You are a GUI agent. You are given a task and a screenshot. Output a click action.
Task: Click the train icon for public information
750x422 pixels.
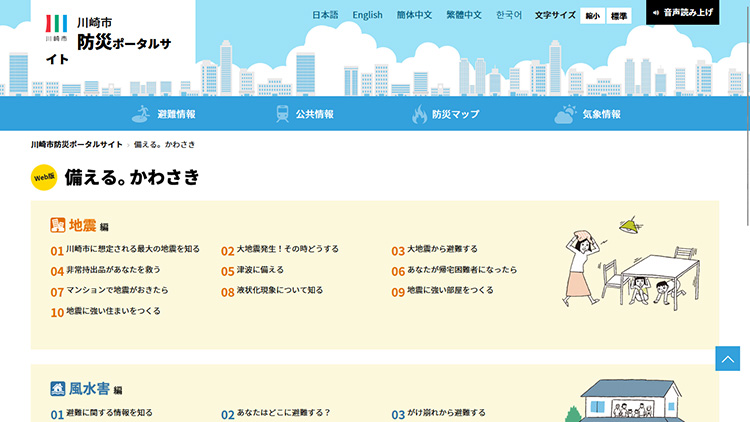283,114
